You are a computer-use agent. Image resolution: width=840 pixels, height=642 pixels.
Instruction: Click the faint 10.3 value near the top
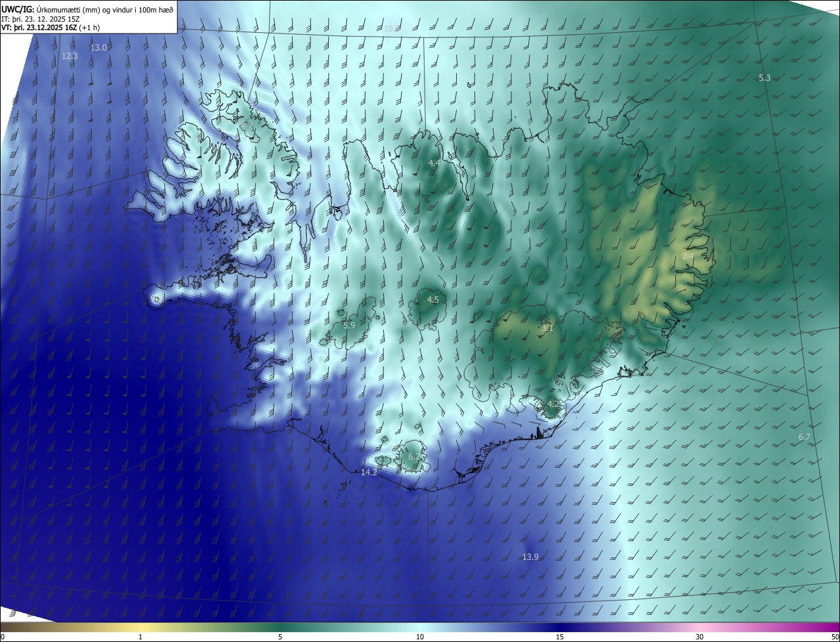(392, 28)
